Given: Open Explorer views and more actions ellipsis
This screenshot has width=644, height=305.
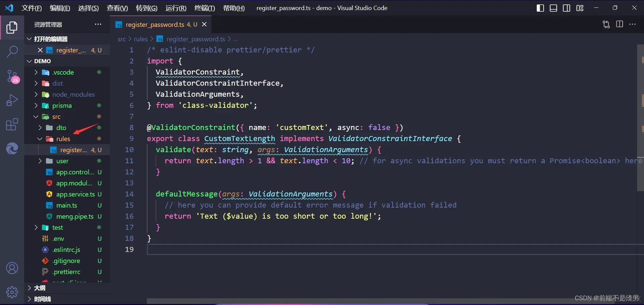Looking at the screenshot, I should (98, 24).
